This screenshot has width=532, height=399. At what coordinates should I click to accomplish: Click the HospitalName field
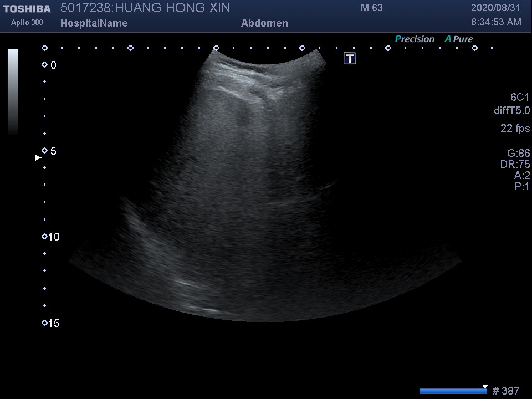pos(94,23)
